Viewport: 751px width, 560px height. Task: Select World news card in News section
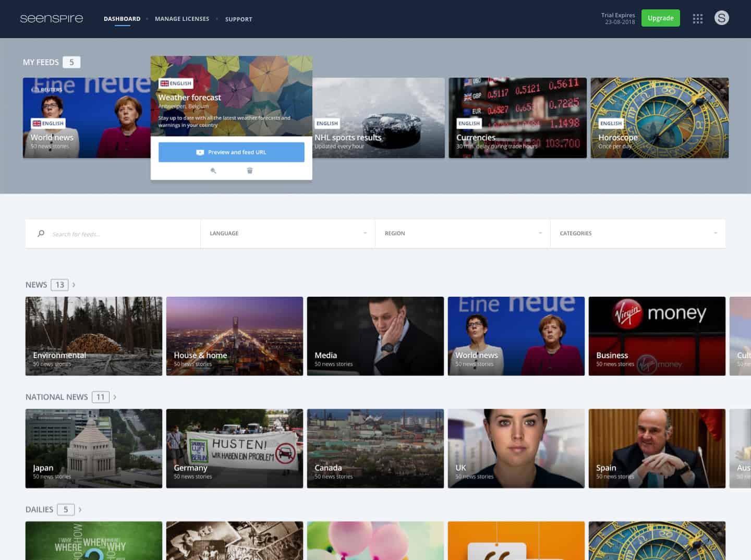pyautogui.click(x=516, y=336)
